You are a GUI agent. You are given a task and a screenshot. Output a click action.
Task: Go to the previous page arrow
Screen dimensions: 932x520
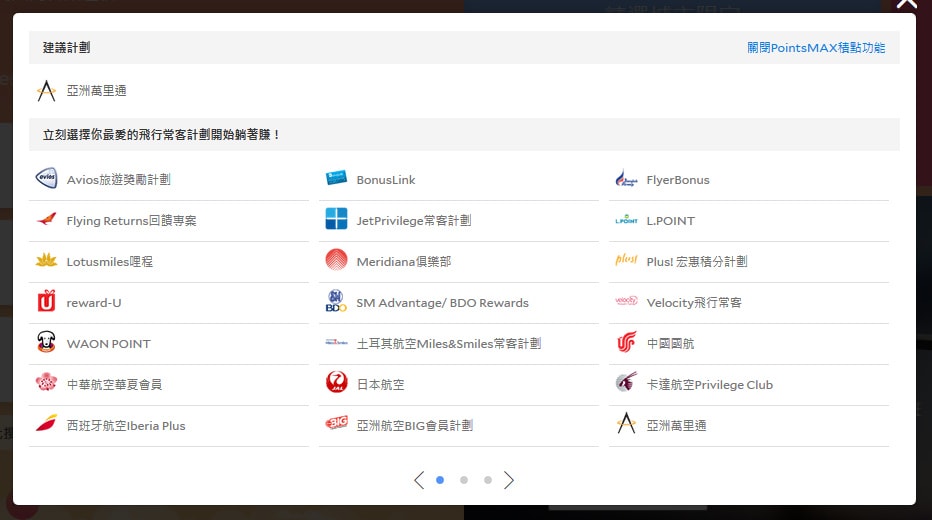coord(419,480)
